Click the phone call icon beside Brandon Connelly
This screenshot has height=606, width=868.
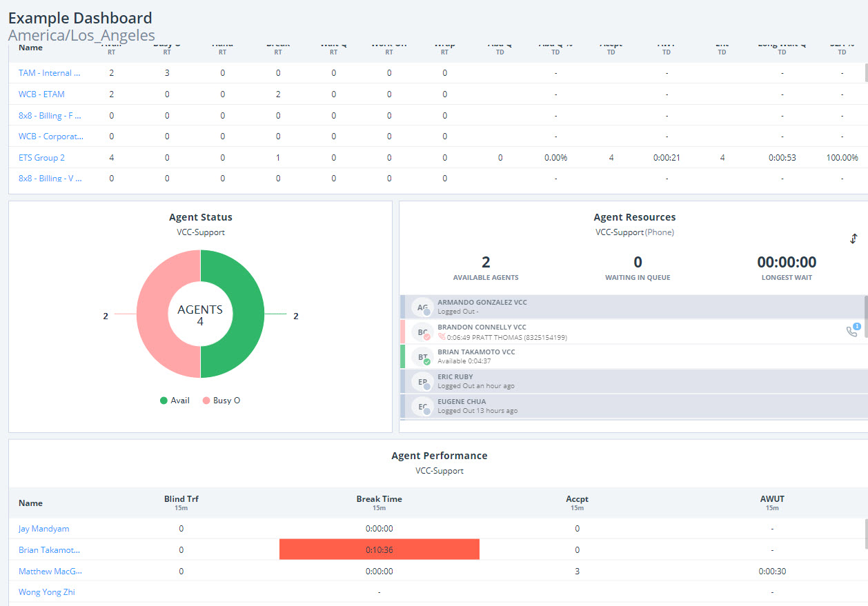coord(853,330)
